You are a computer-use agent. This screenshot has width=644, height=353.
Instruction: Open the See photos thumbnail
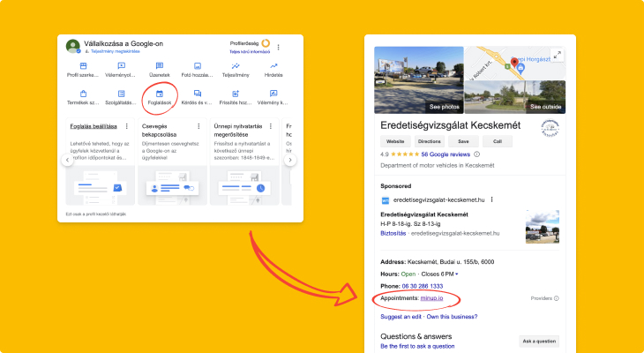[419, 79]
